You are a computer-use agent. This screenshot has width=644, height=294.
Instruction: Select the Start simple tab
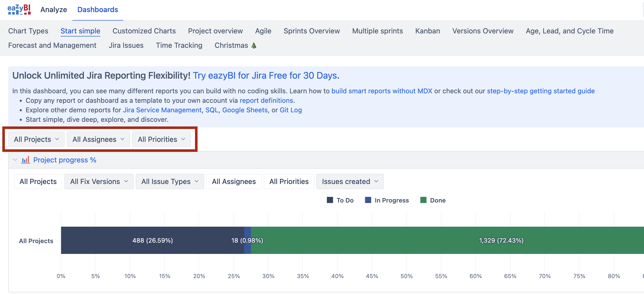[80, 31]
